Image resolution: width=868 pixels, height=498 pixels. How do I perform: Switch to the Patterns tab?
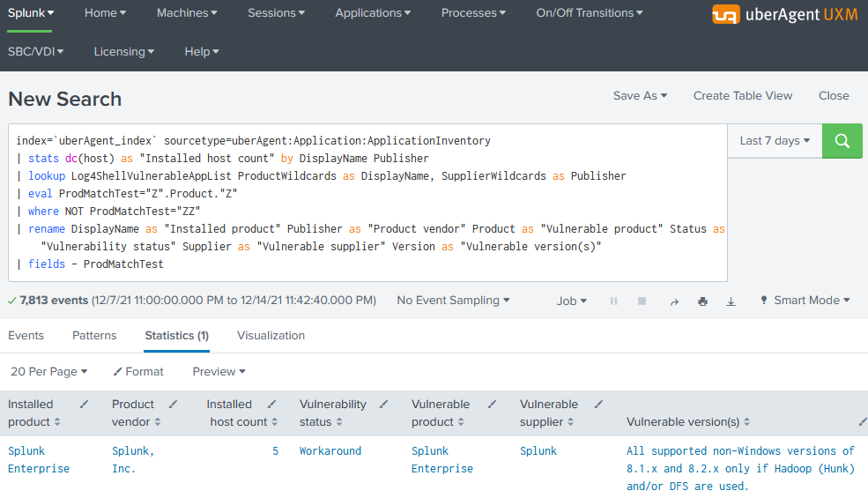(94, 336)
